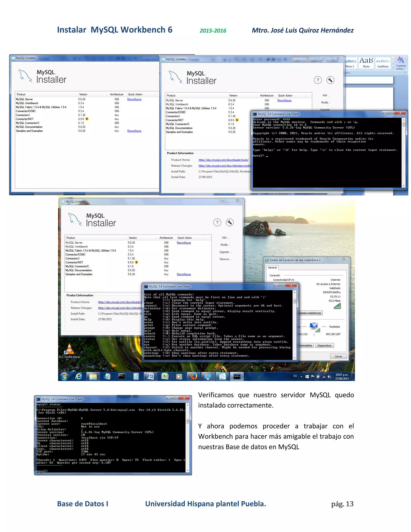Viewport: 411px width, 532px height.
Task: Click Connector/NET update star in installer over wallpaper
Action: [136, 262]
